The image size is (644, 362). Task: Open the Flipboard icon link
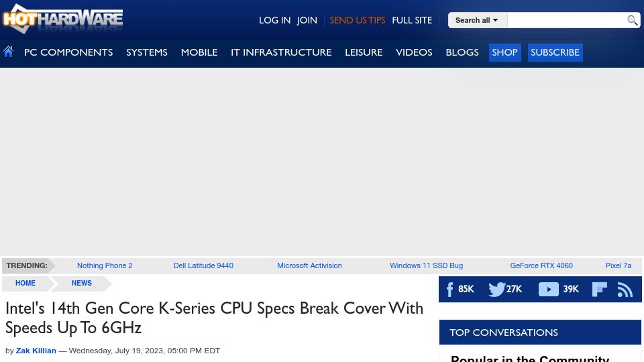pos(599,290)
